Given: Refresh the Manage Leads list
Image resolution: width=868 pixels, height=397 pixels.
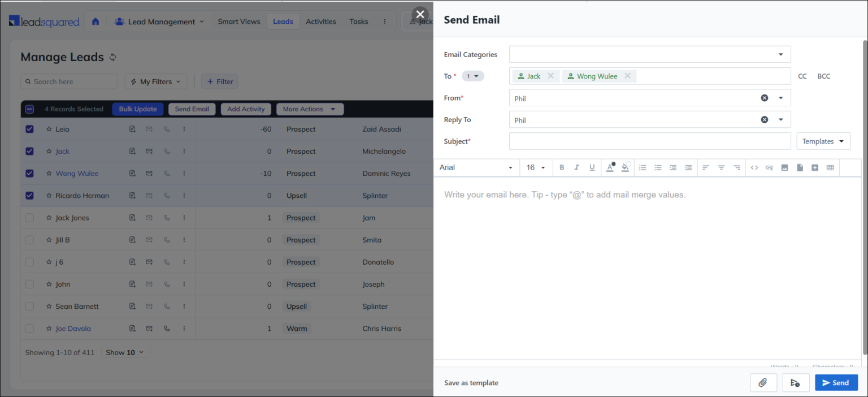Looking at the screenshot, I should [x=113, y=57].
